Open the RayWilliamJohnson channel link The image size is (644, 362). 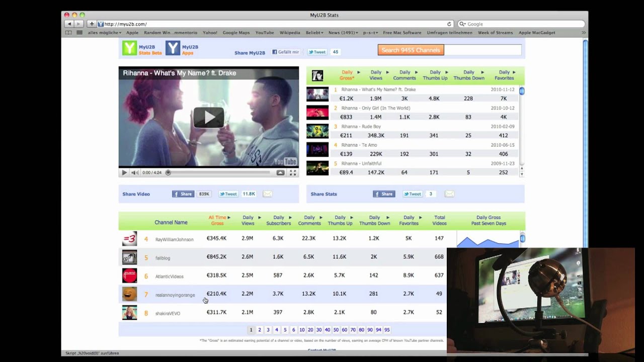[x=174, y=239]
